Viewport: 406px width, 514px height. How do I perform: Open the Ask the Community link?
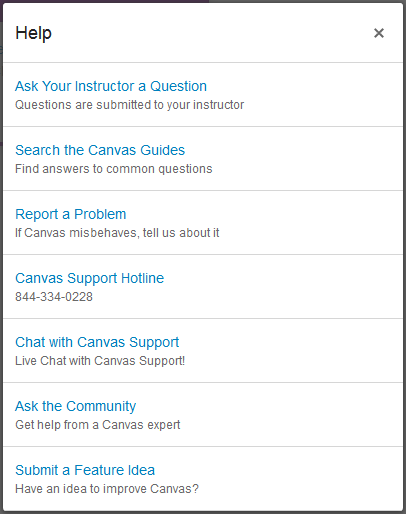click(76, 406)
